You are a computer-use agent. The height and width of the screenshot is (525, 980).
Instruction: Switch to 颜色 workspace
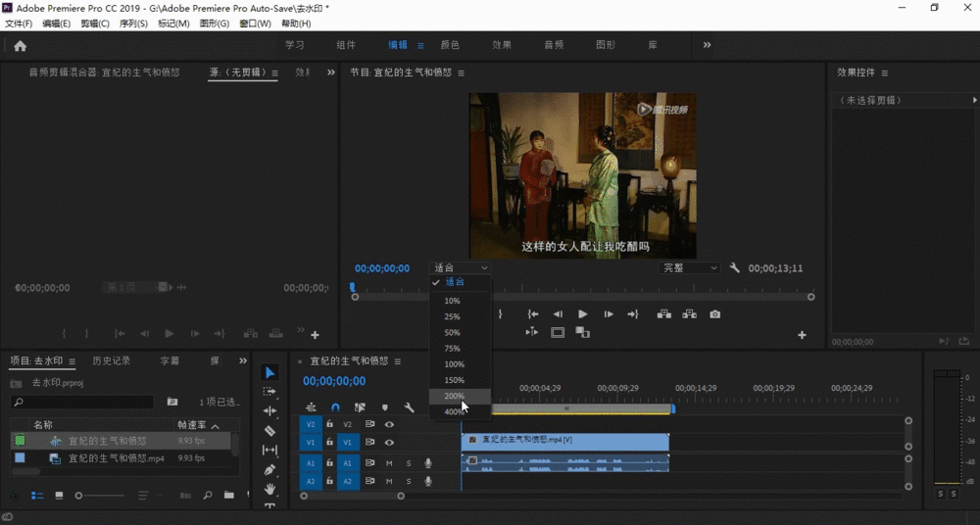click(x=450, y=45)
